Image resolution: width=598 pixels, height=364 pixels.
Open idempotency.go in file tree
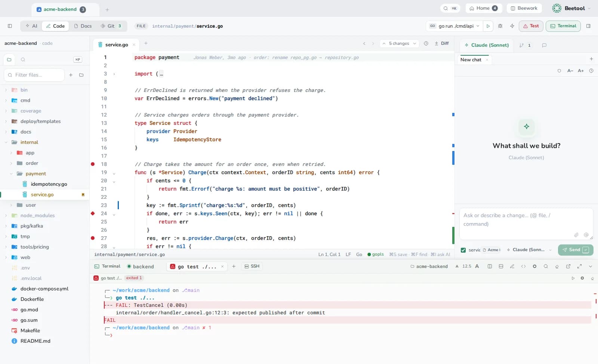(49, 184)
